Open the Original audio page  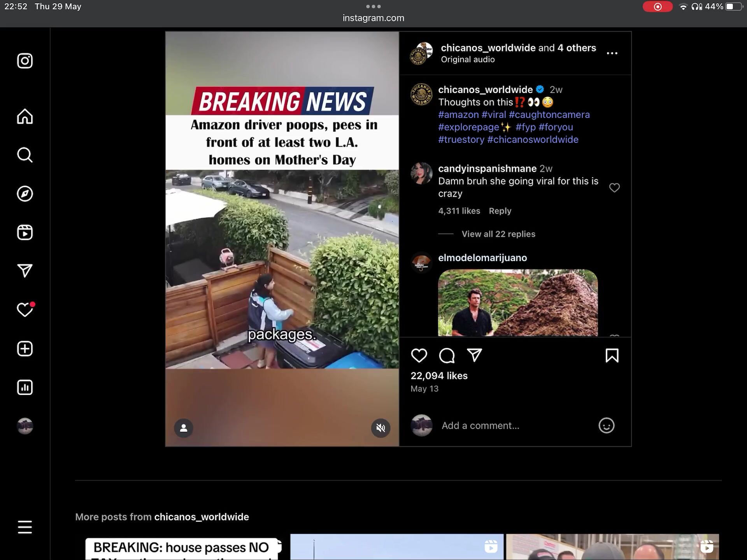tap(468, 60)
